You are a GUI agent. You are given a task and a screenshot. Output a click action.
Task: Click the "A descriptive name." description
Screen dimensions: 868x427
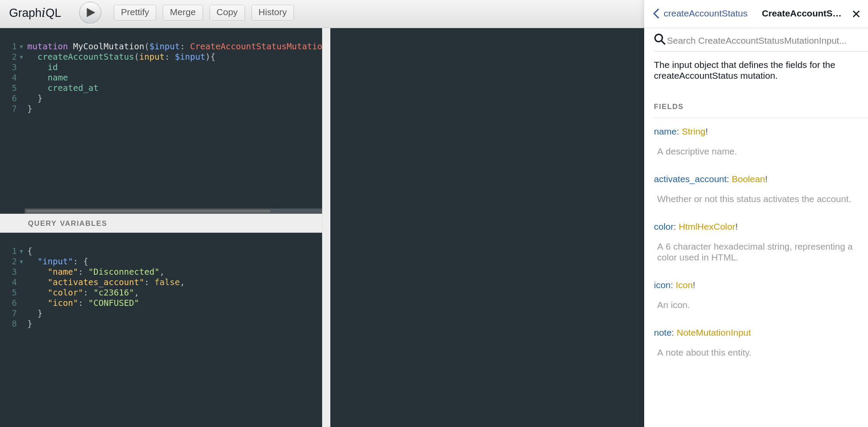(x=697, y=151)
